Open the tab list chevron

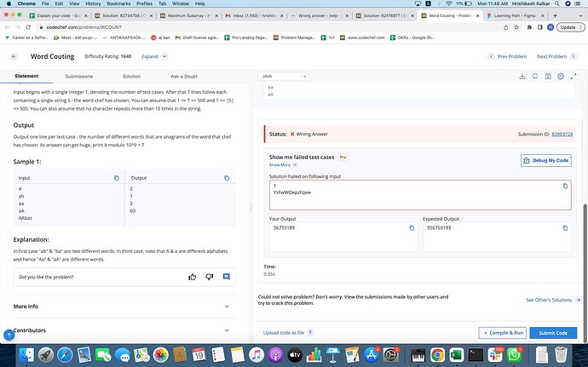click(x=581, y=15)
